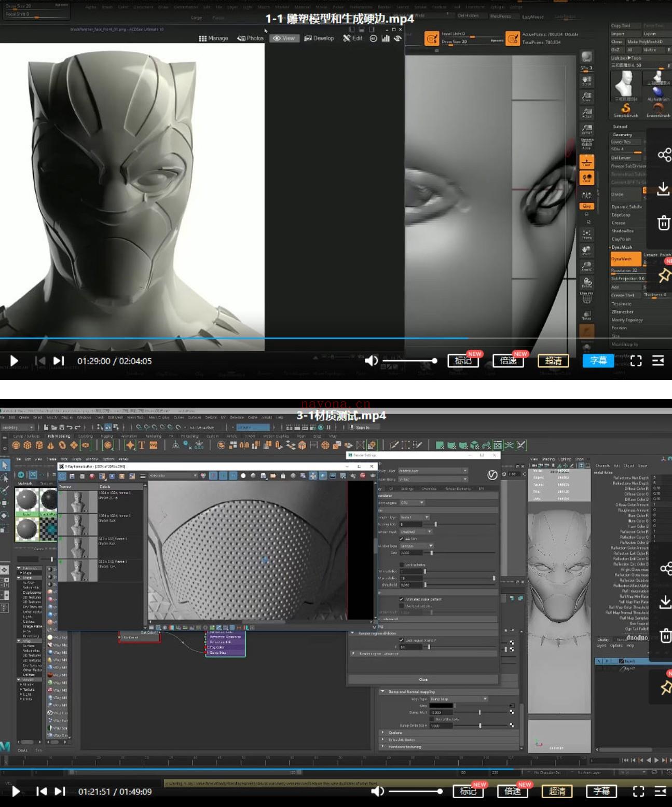Screen dimensions: 672x807
Task: Mute the 1-1 video volume speaker
Action: [371, 361]
